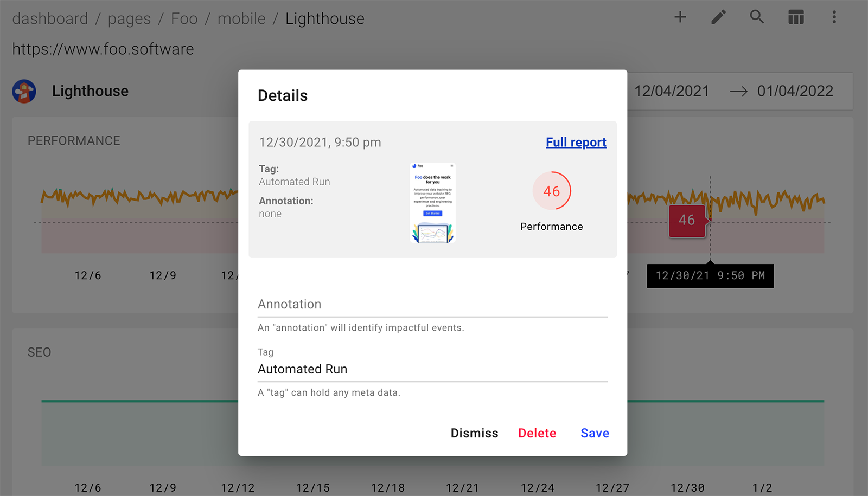Click the Lighthouse breadcrumb item
This screenshot has height=496, width=868.
coord(325,19)
